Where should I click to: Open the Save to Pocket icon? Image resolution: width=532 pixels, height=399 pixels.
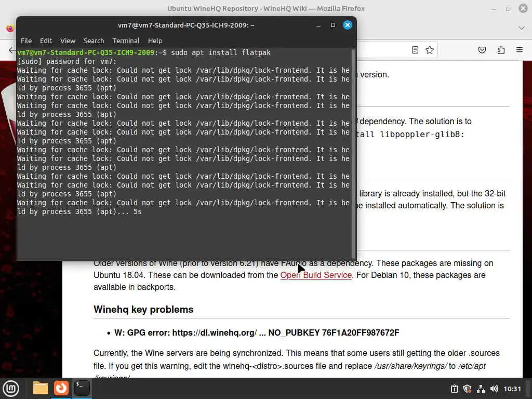coord(482,50)
